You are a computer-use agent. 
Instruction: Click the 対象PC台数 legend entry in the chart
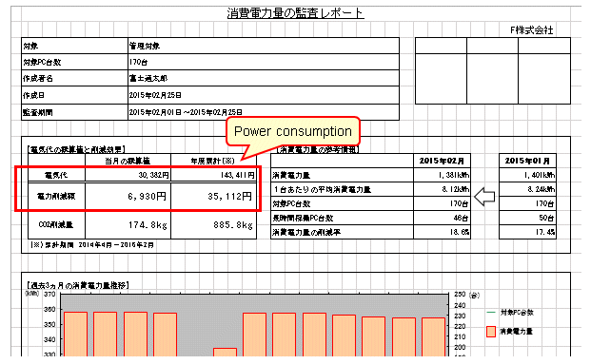[x=517, y=312]
